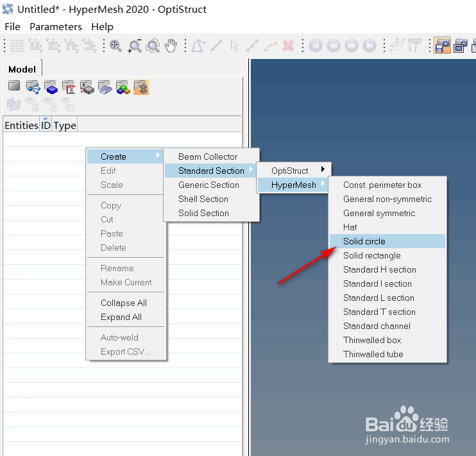This screenshot has width=476, height=456.
Task: Sort by the Type column header
Action: pyautogui.click(x=65, y=126)
